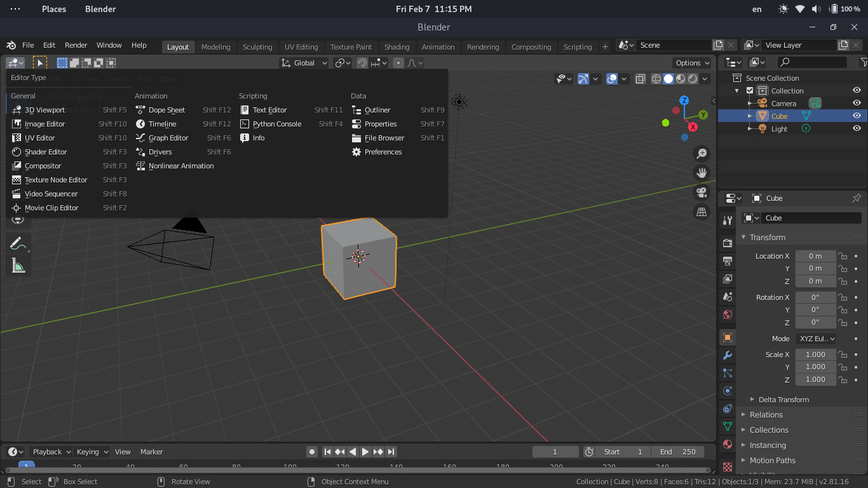Select Compositor in the Editor Type list
Viewport: 868px width, 488px height.
click(x=69, y=166)
